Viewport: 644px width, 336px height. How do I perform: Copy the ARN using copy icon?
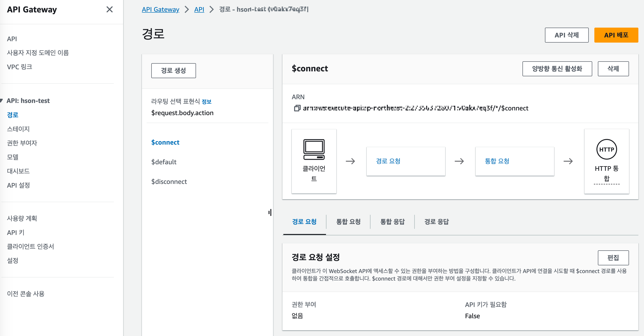click(297, 108)
